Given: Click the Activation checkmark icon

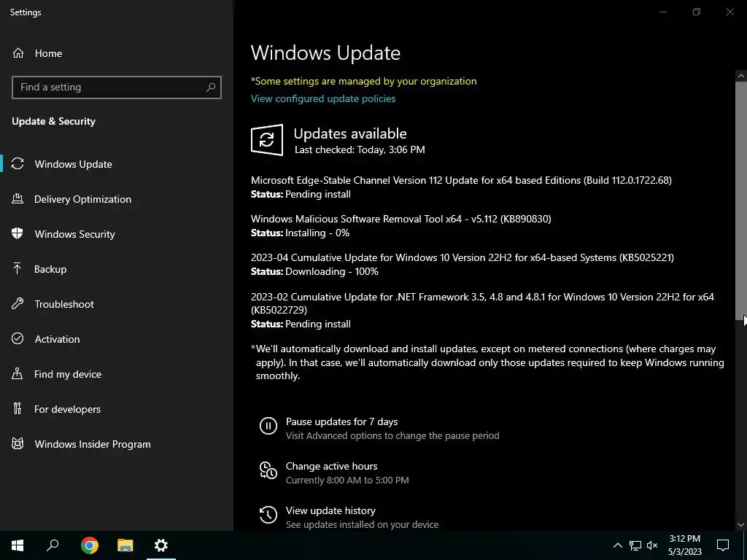Looking at the screenshot, I should [18, 338].
